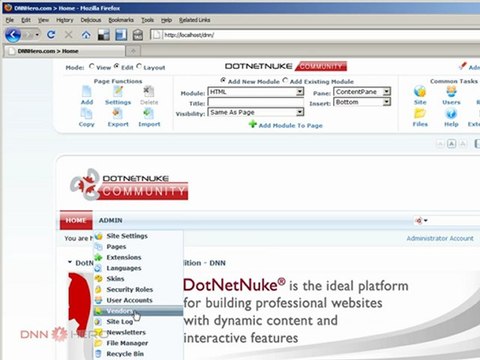The width and height of the screenshot is (480, 360).
Task: Click the Add page icon
Action: [87, 91]
